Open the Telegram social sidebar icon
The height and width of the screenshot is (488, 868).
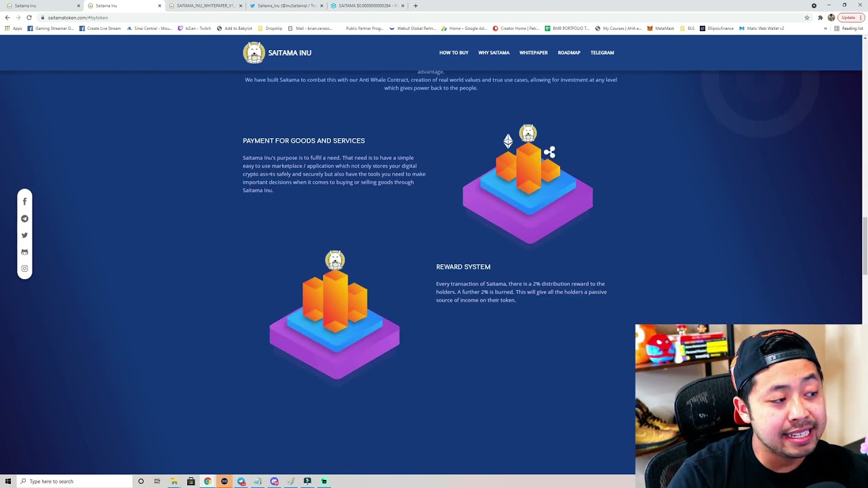point(24,218)
